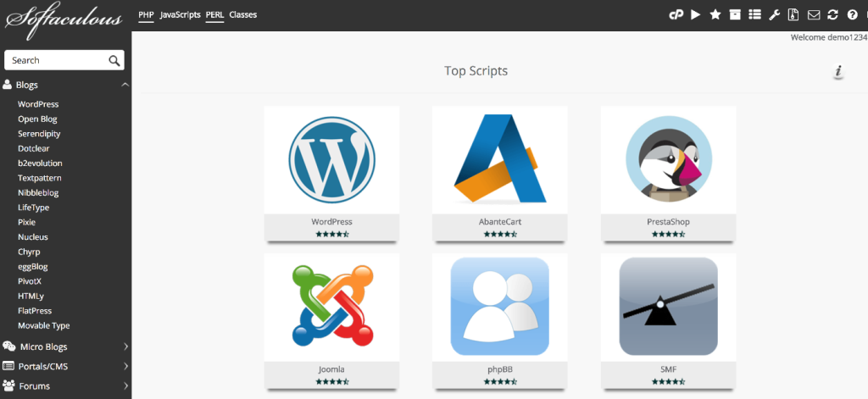868x399 pixels.
Task: Click the star rating under PrestaShop card
Action: click(x=669, y=234)
